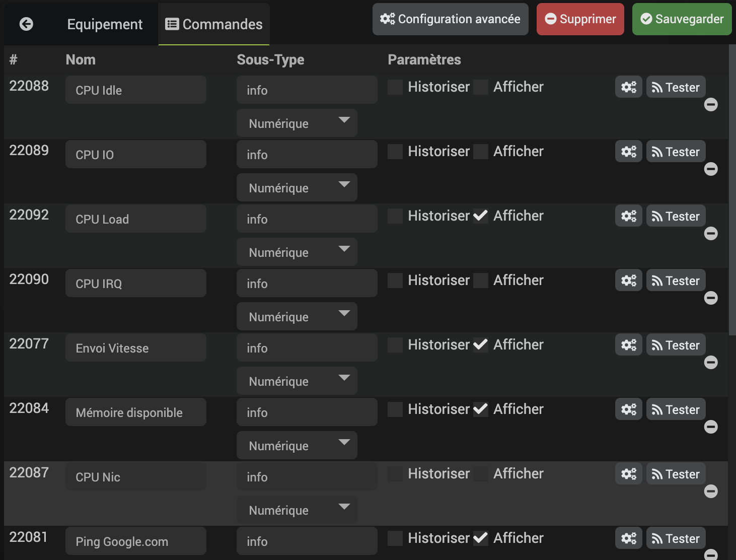
Task: Switch to the Equipement tab
Action: pyautogui.click(x=105, y=24)
